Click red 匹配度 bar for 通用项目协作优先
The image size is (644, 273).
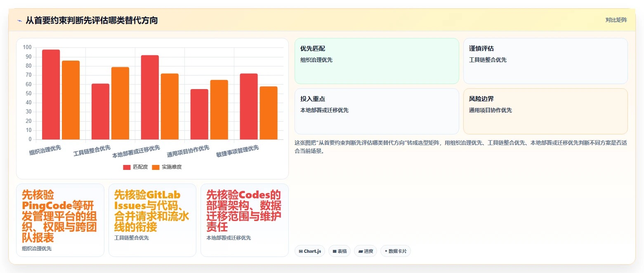tap(200, 114)
